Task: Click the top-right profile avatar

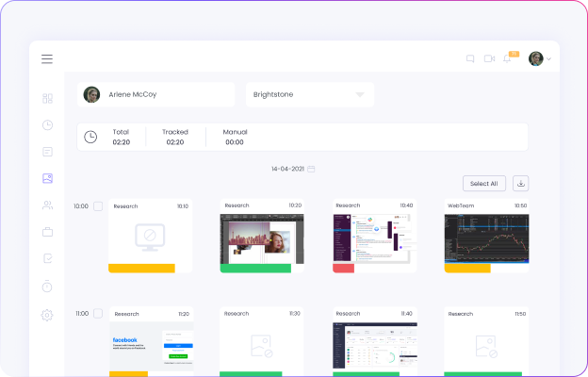Action: tap(536, 58)
